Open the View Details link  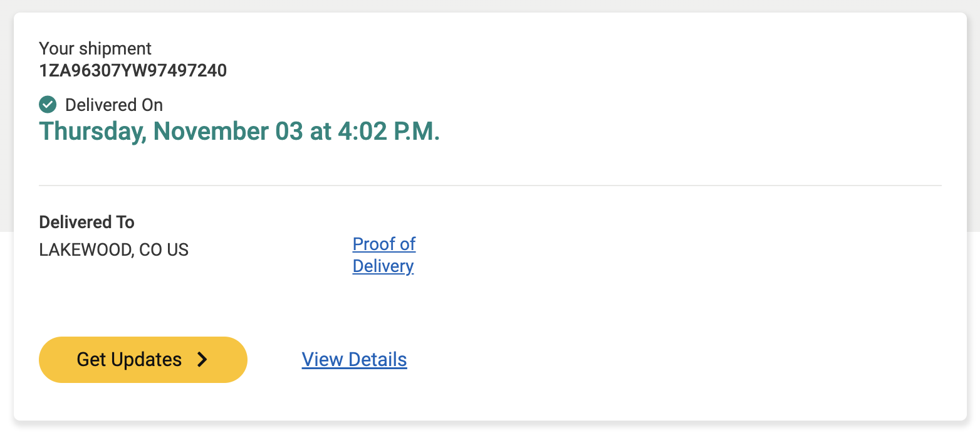pos(354,360)
